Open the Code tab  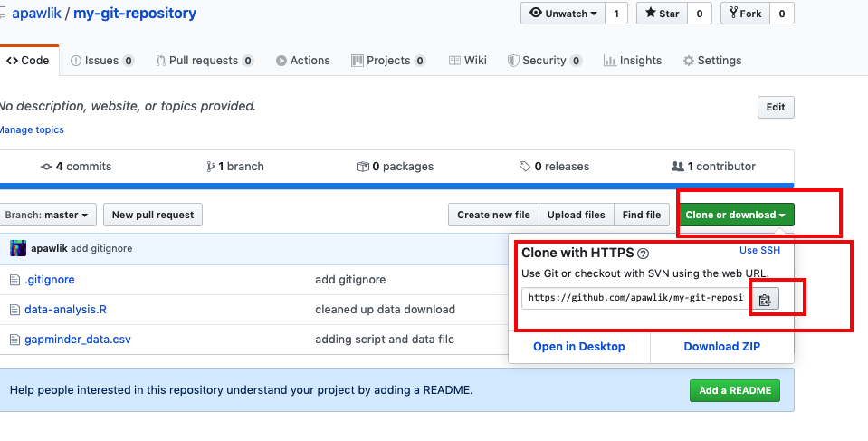tap(28, 61)
